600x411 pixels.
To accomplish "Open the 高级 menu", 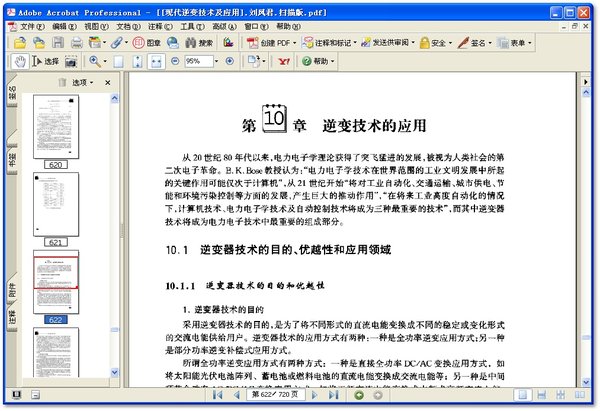I will point(224,26).
